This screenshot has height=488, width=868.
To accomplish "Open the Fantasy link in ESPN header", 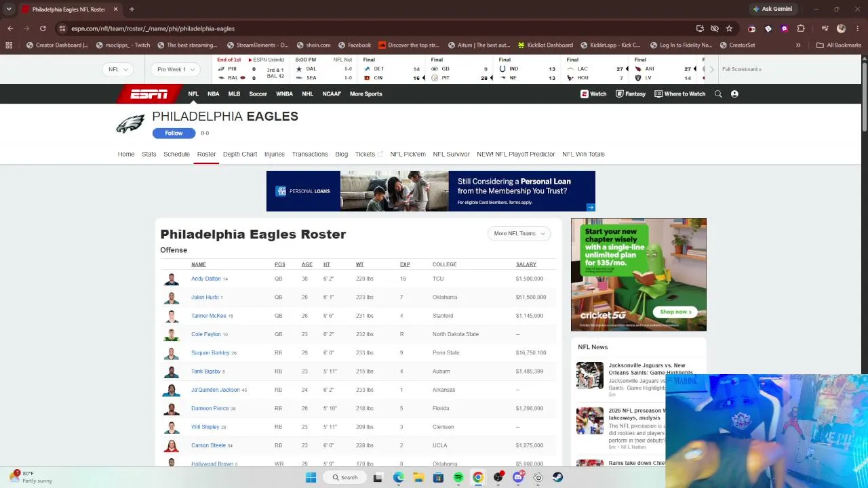I will click(x=631, y=94).
